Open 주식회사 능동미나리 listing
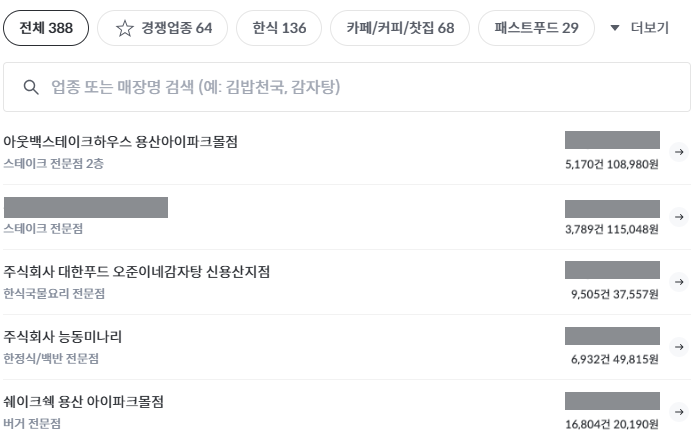693x444 pixels. pos(63,337)
